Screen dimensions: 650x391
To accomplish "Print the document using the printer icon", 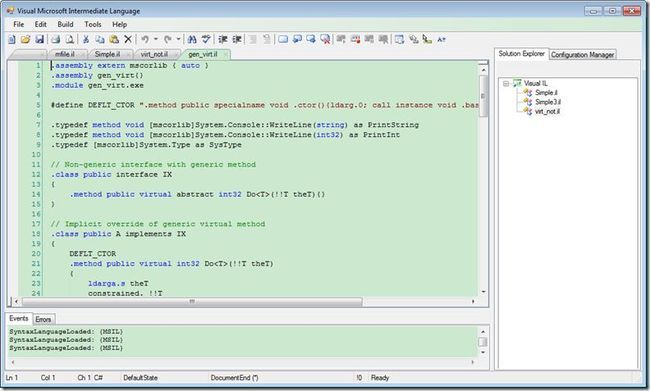I will tap(56, 39).
